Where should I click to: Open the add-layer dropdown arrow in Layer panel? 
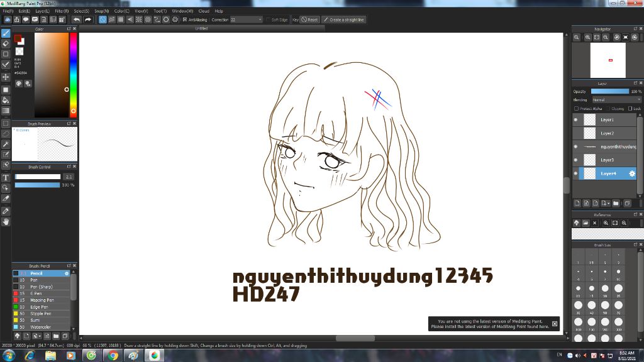[x=606, y=203]
